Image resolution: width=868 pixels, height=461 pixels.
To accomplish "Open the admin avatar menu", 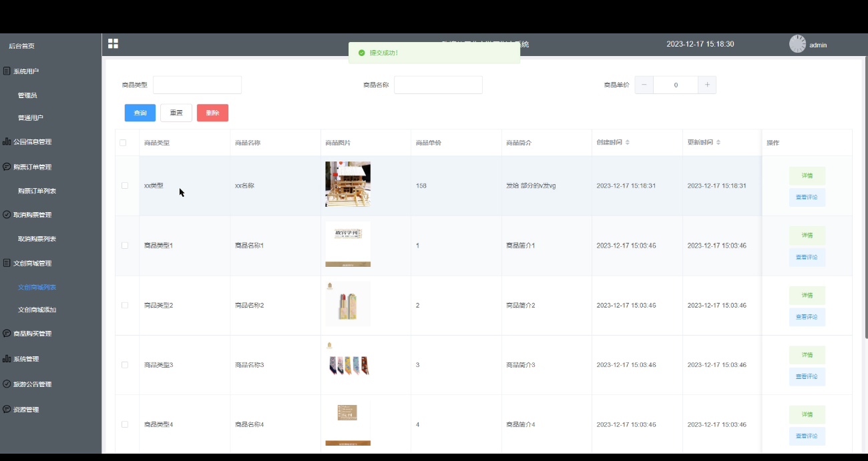I will [797, 44].
